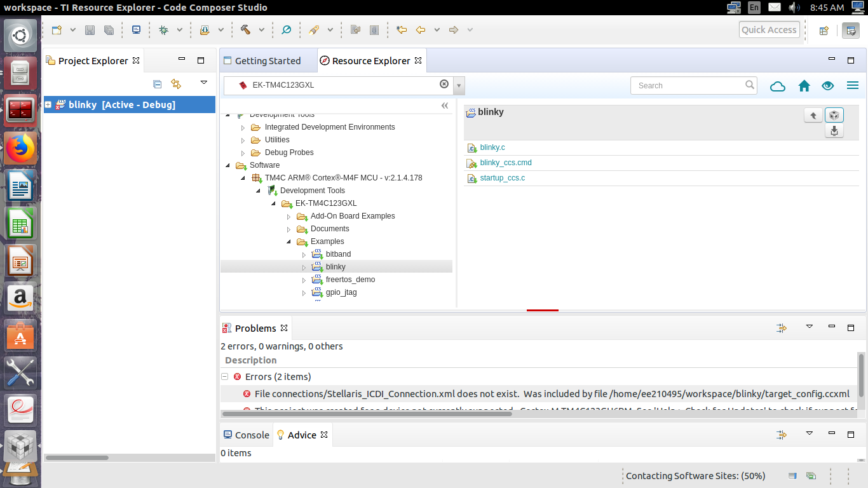Viewport: 868px width, 488px height.
Task: Click the Quick Access field
Action: [769, 30]
